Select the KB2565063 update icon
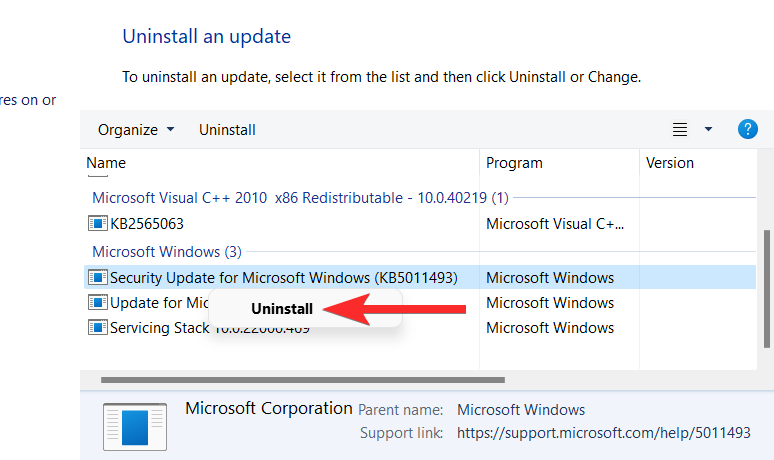Screen dimensions: 774x460 [x=98, y=224]
